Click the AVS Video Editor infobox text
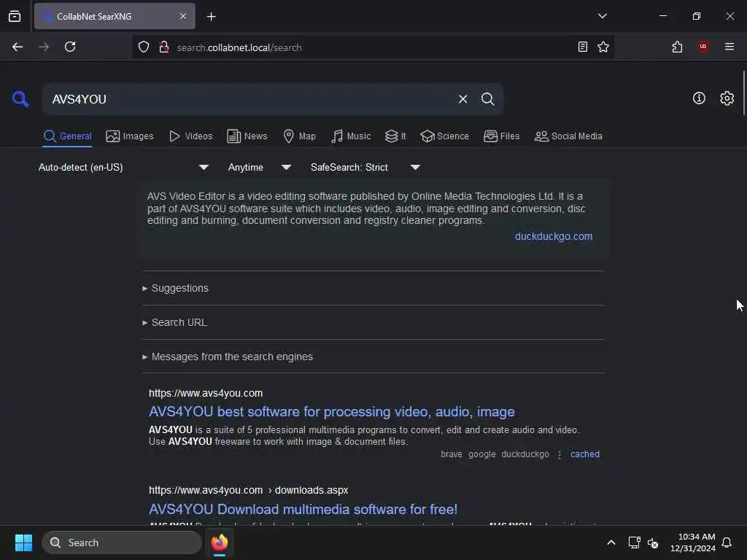Screen dimensions: 747x560 [x=366, y=209]
